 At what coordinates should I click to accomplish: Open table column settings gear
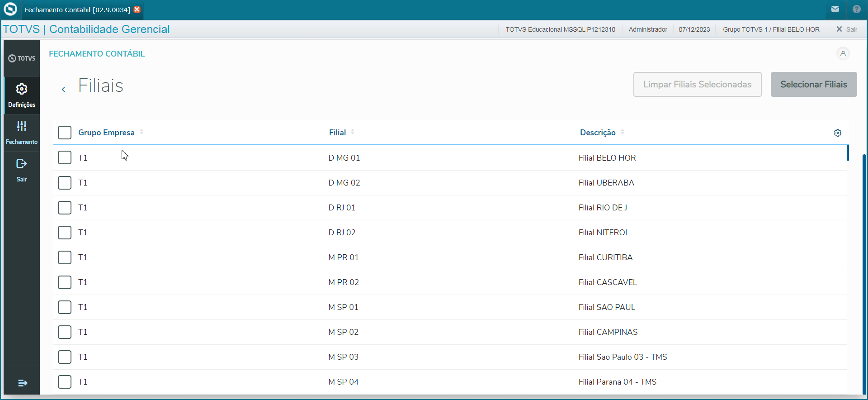click(x=838, y=133)
